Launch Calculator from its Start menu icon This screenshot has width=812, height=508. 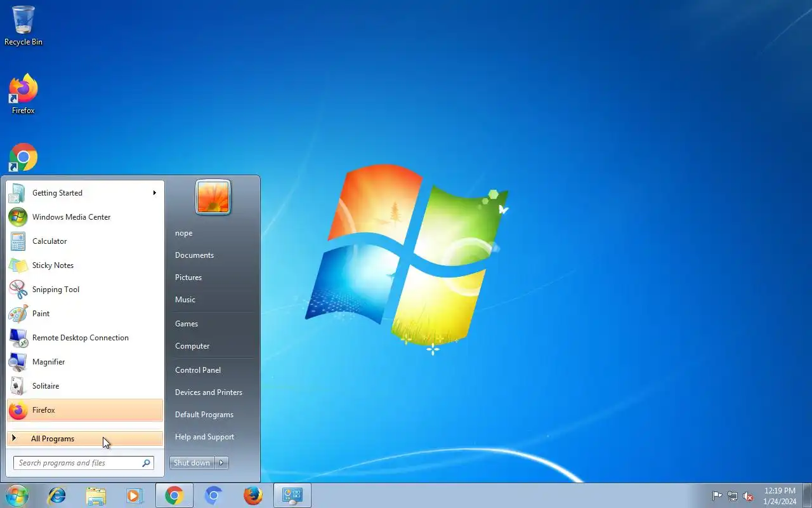17,241
